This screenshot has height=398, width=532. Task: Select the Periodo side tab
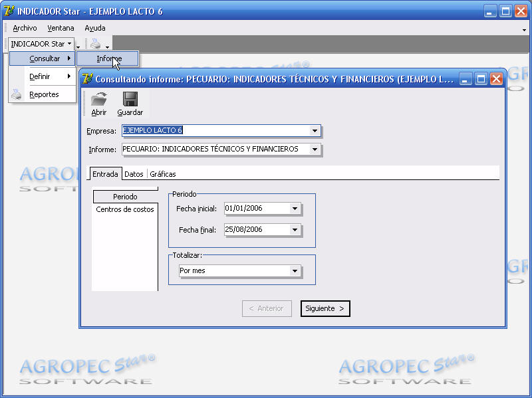click(125, 197)
